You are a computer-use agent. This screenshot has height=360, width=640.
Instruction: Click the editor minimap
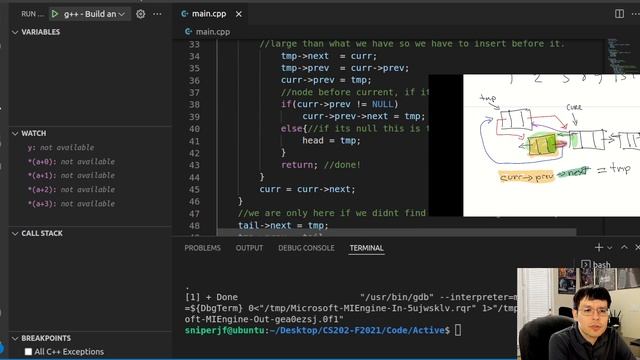tap(622, 57)
